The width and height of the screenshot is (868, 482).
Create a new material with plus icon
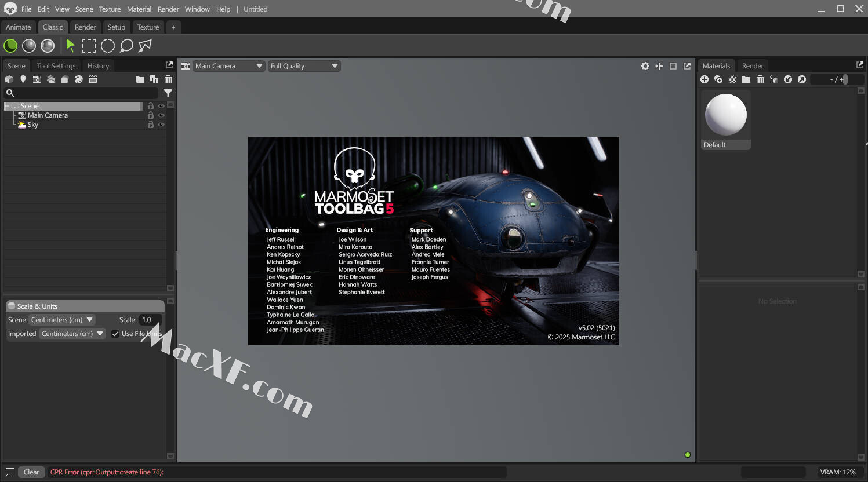[704, 79]
